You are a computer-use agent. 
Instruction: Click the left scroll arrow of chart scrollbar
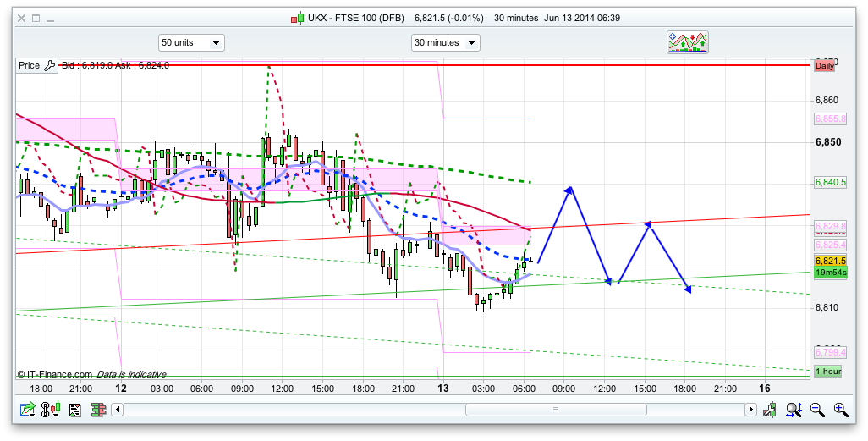pos(117,410)
